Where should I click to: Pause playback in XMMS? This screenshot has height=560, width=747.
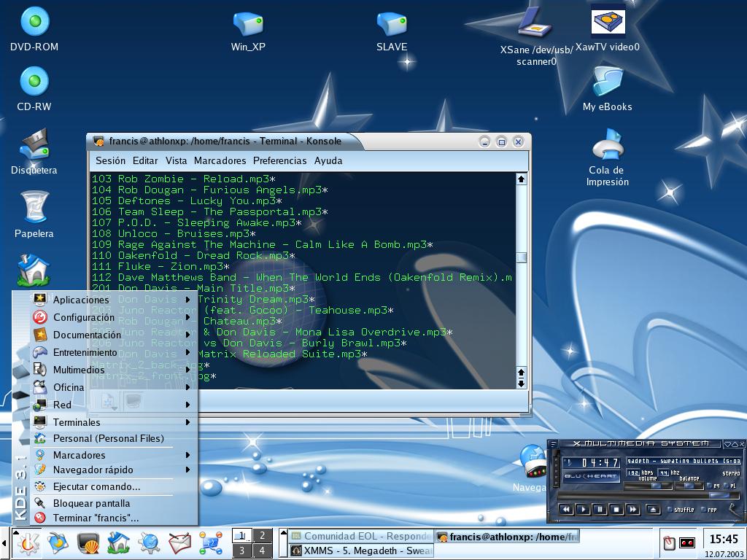click(599, 510)
